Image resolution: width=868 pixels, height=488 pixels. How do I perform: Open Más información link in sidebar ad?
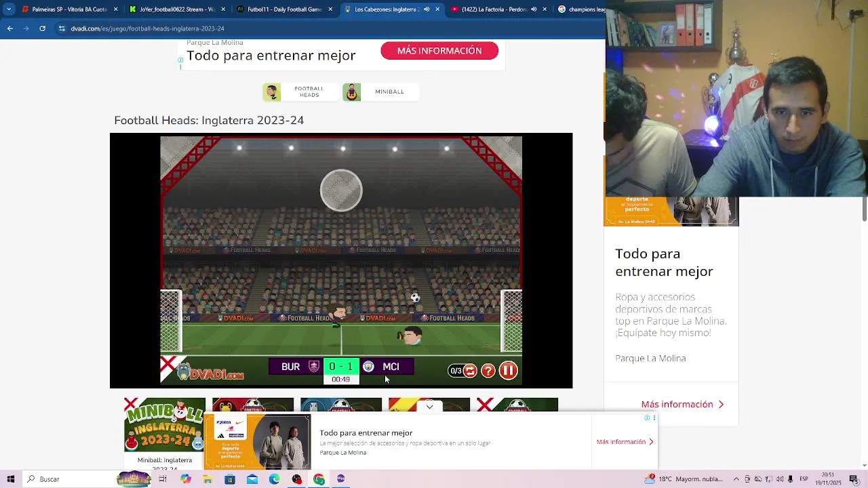(683, 405)
